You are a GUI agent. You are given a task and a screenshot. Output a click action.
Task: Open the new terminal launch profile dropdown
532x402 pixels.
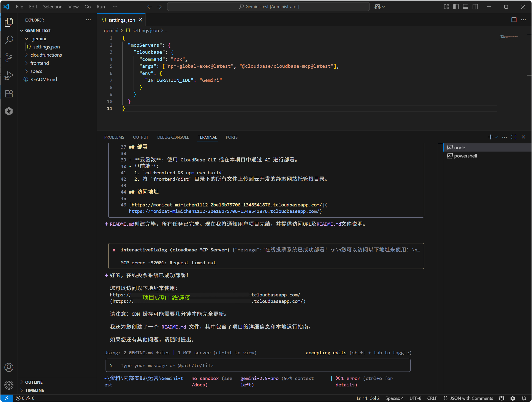pyautogui.click(x=496, y=137)
